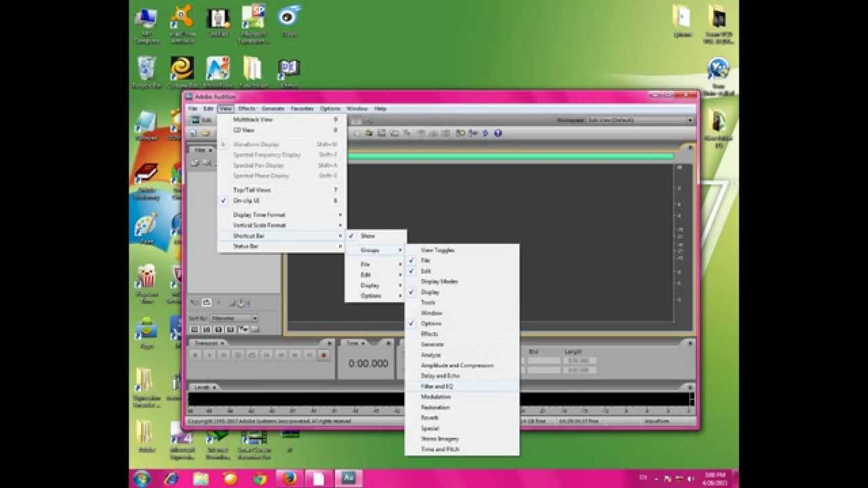Viewport: 868px width, 488px height.
Task: Enable the Filter and EQ shortcut group
Action: coord(462,386)
